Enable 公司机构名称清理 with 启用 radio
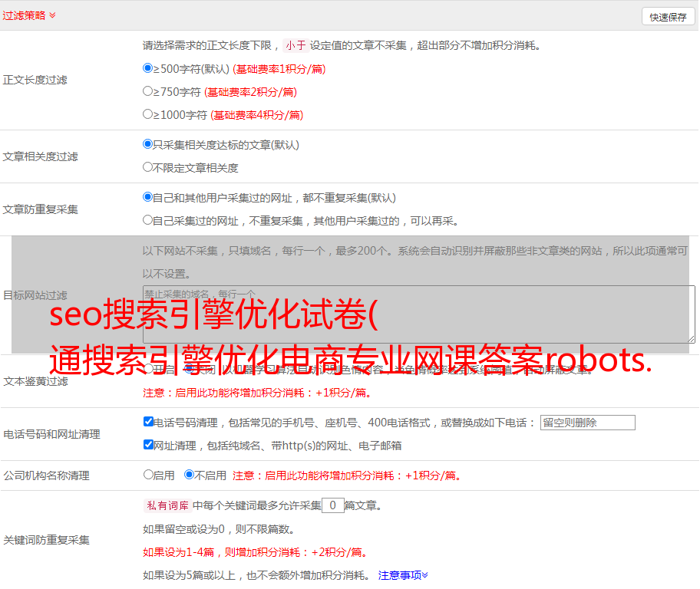This screenshot has height=589, width=700. point(148,475)
